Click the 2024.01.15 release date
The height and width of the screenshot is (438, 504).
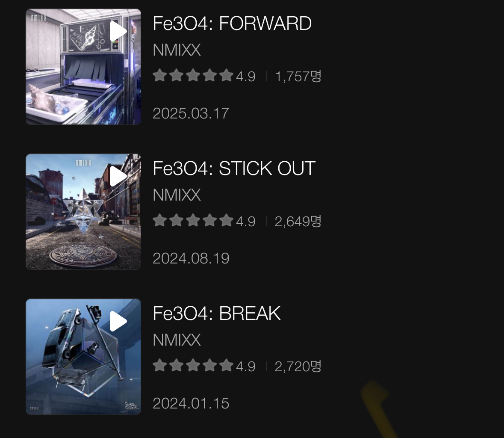[191, 404]
